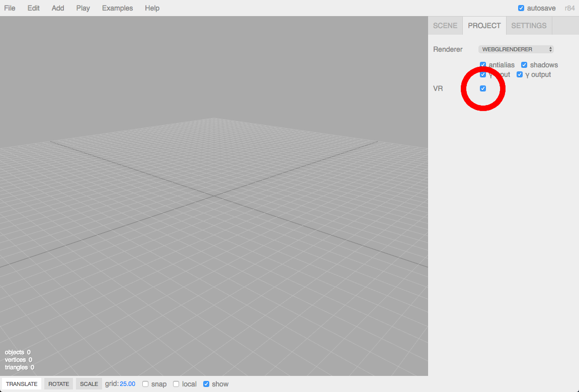Image resolution: width=579 pixels, height=392 pixels.
Task: Click the objects 0 counter text
Action: point(18,352)
